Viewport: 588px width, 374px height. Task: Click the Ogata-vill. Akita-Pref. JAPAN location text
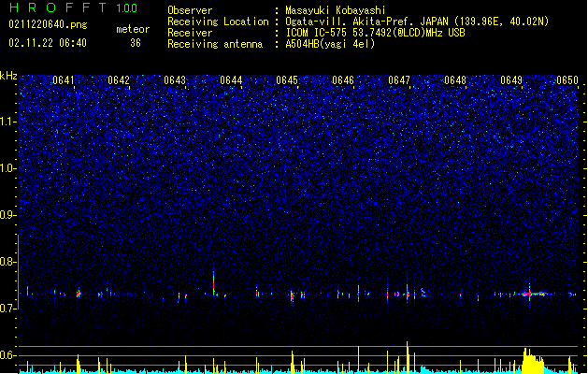tap(417, 22)
